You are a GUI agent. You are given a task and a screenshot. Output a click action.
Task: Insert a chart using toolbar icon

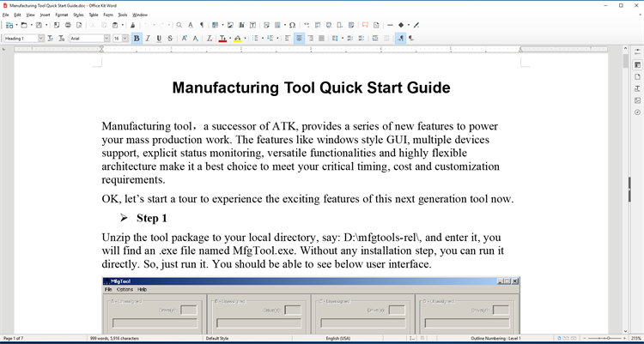click(241, 25)
